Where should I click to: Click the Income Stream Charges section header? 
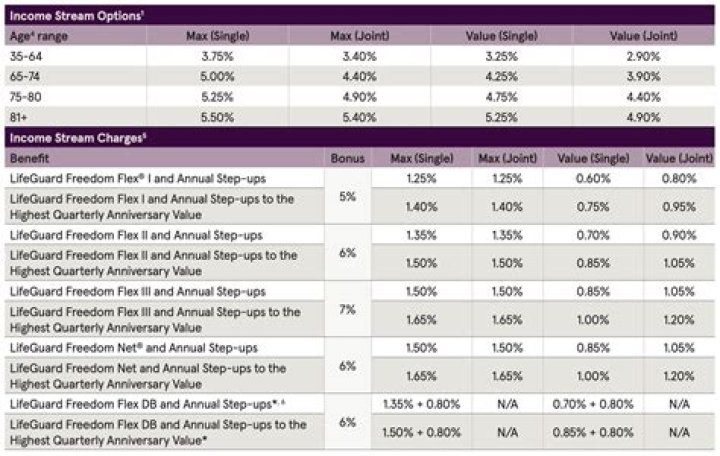[x=65, y=138]
